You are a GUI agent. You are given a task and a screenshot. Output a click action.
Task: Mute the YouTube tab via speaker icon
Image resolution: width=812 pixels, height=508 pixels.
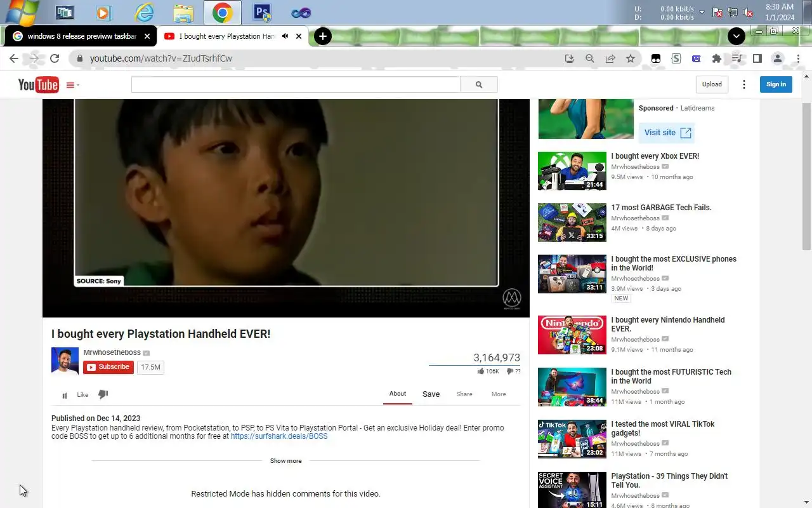point(285,36)
